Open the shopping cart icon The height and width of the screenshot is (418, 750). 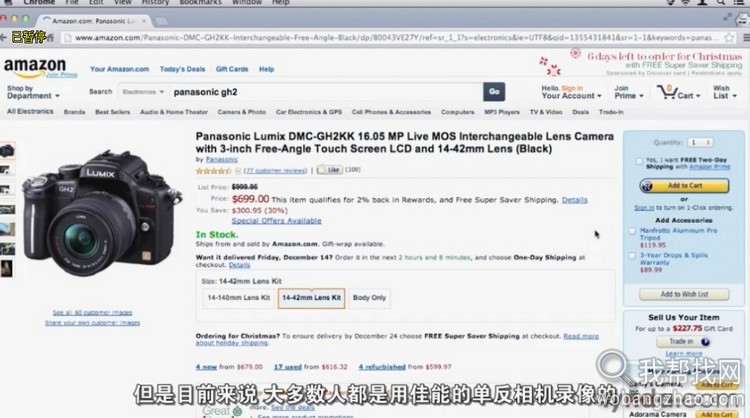pos(666,92)
